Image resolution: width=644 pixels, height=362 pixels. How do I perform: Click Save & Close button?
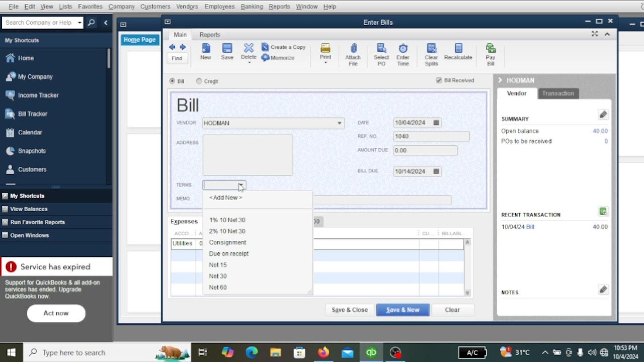pyautogui.click(x=350, y=310)
